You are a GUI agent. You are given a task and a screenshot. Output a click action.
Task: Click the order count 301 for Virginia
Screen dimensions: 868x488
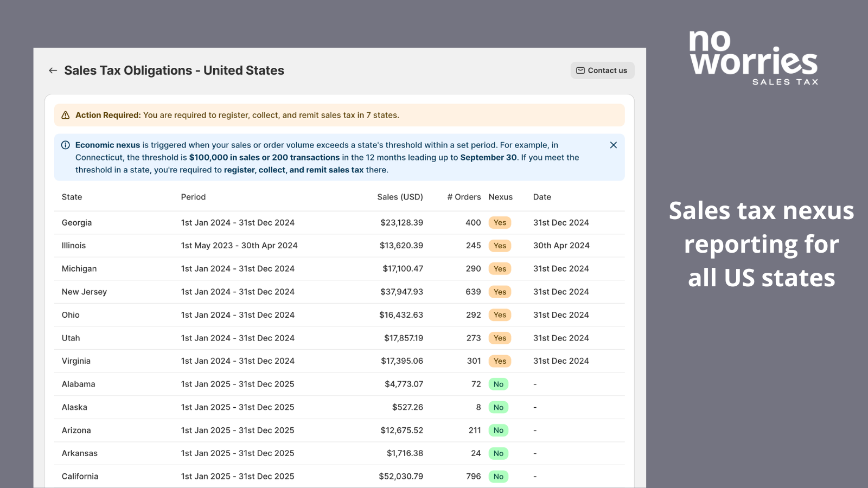pyautogui.click(x=474, y=361)
